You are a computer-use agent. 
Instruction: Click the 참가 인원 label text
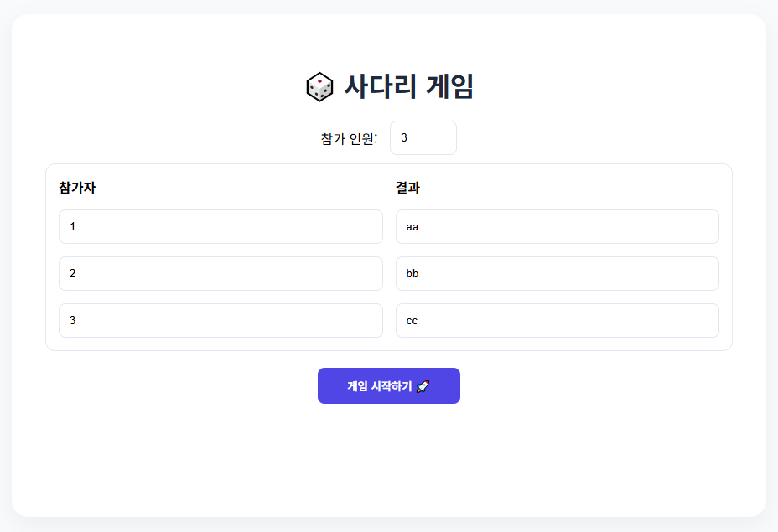tap(347, 137)
